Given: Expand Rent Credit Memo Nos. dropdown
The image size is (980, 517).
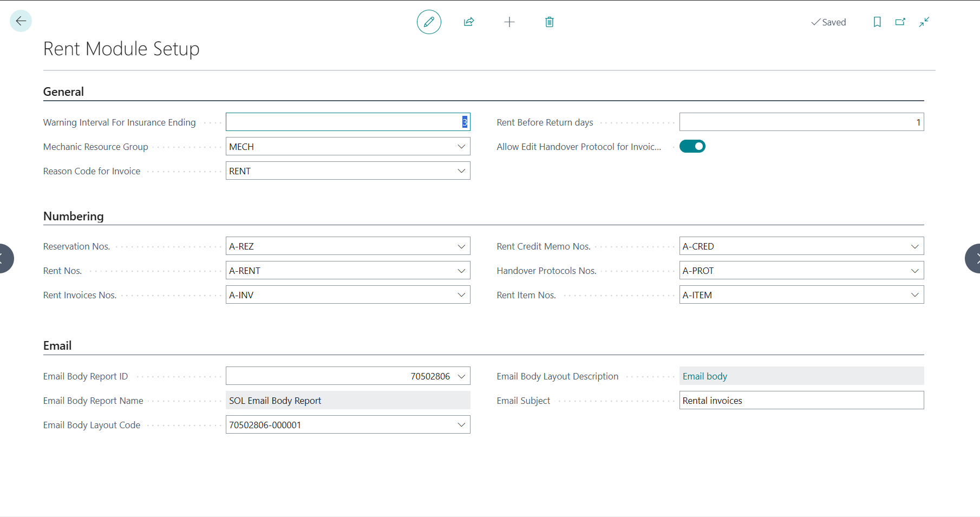Looking at the screenshot, I should click(x=915, y=246).
